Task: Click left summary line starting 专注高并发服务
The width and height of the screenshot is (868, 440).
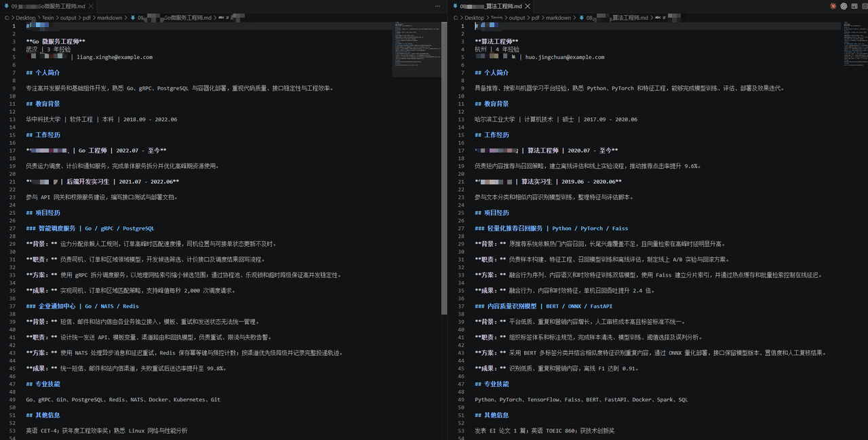Action: (x=180, y=88)
